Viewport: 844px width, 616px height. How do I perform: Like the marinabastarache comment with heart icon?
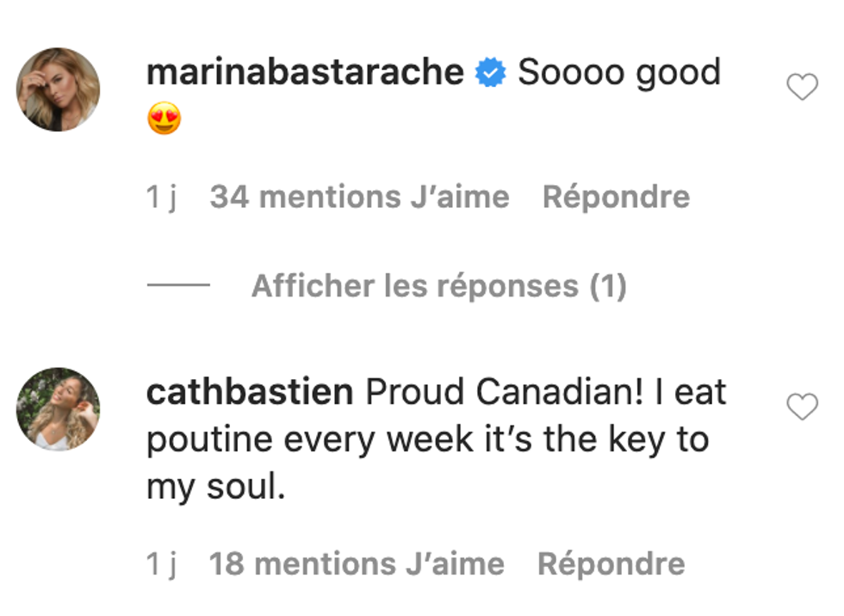pyautogui.click(x=802, y=86)
